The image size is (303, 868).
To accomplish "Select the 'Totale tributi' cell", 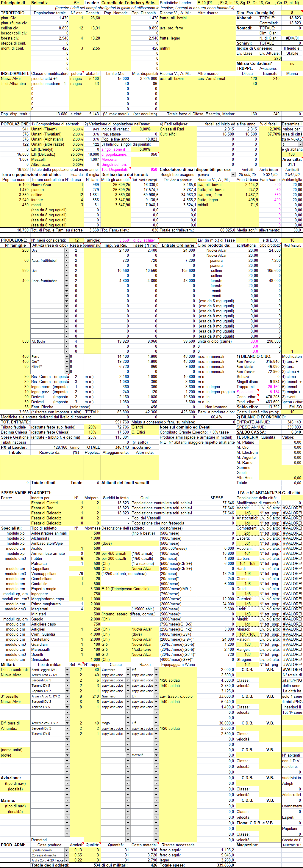I will (50, 483).
